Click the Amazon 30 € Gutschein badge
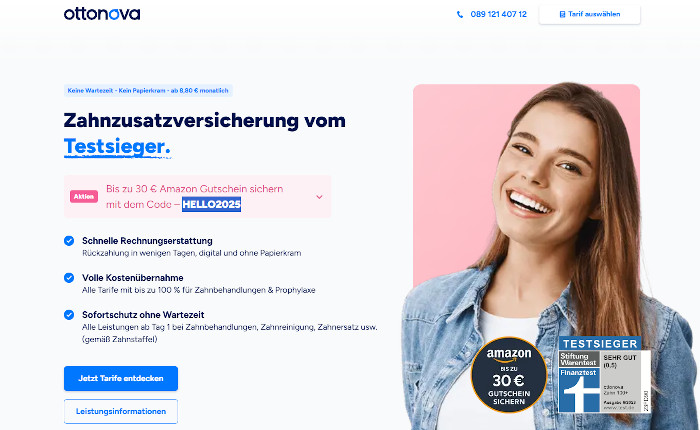Viewport: 700px width, 430px height. point(508,375)
